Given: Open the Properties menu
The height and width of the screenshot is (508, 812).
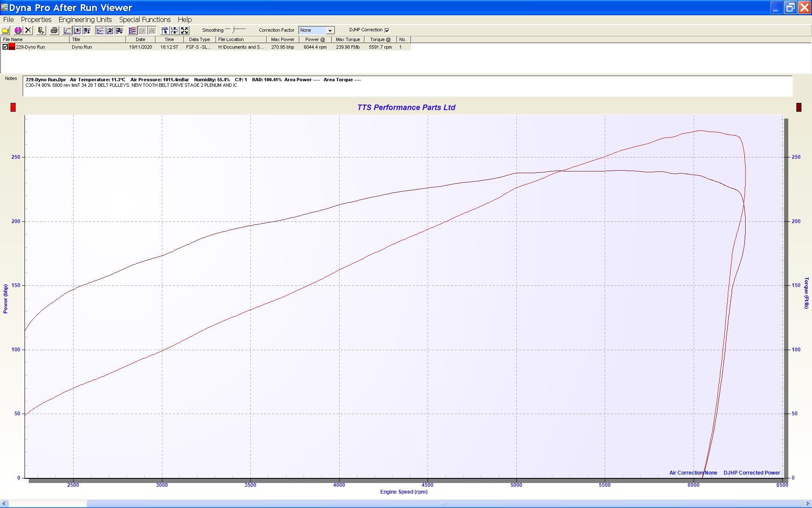Looking at the screenshot, I should click(x=36, y=19).
